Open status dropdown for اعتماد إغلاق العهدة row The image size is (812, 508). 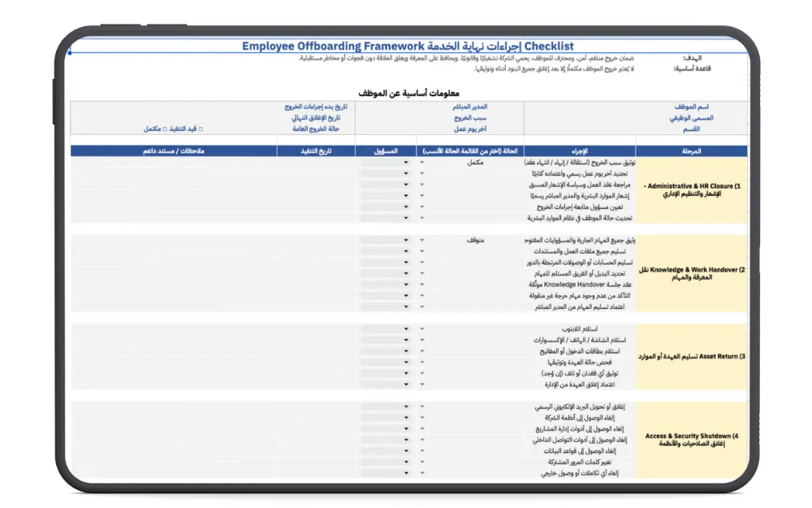click(422, 384)
